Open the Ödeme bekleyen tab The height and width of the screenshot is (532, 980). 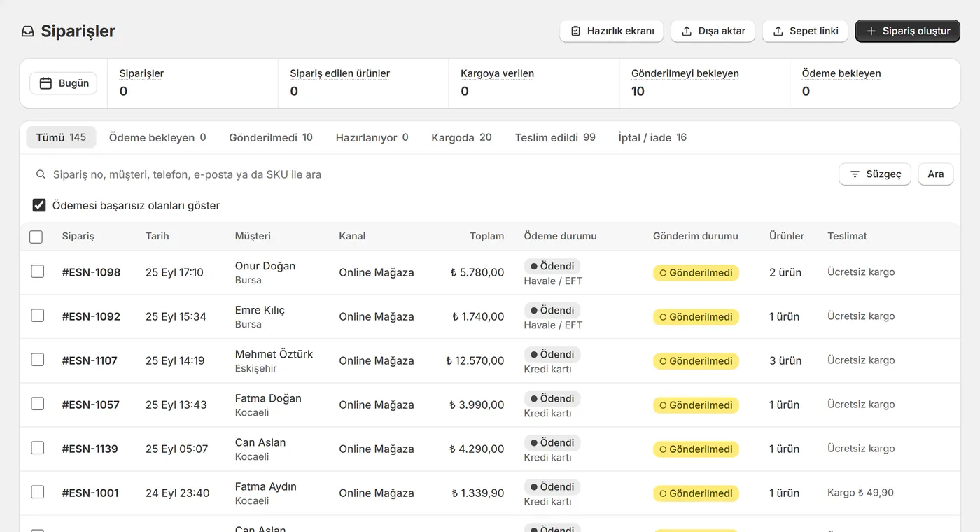pyautogui.click(x=157, y=137)
